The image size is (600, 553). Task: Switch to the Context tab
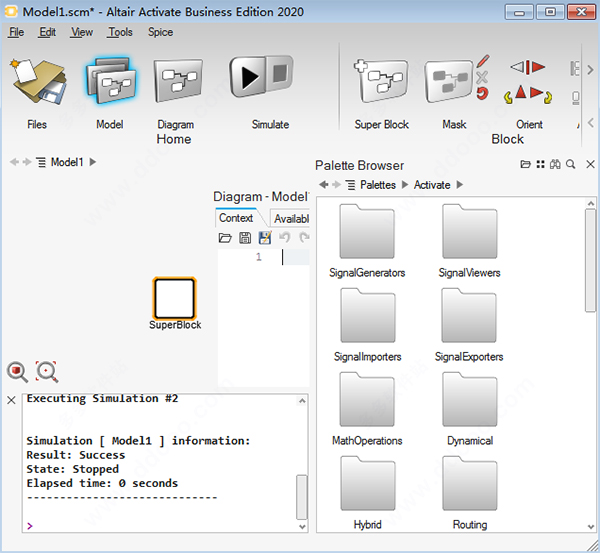236,218
